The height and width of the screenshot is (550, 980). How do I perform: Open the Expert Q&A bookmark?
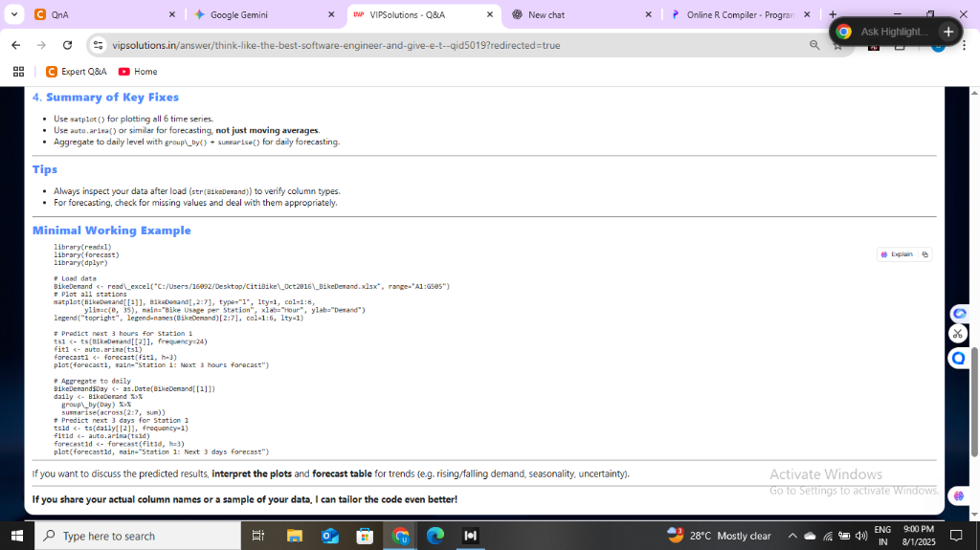(77, 72)
